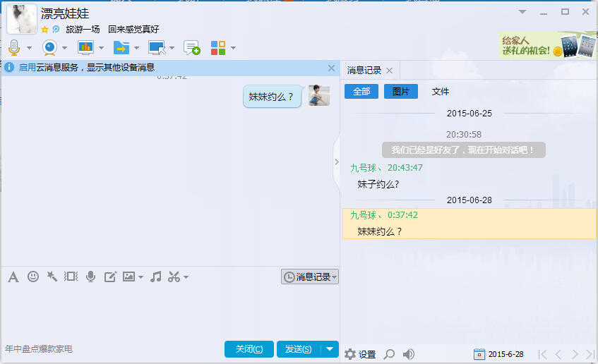Pick a date from calendar 2015-6-28

(x=499, y=354)
